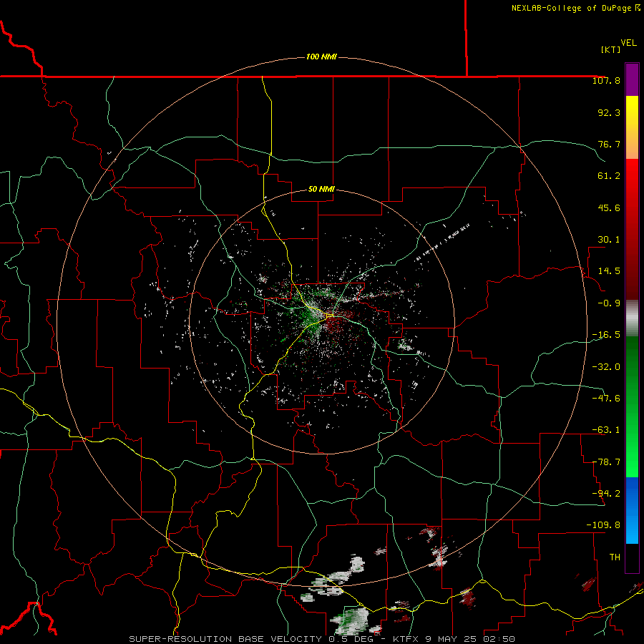Click the 30.1 velocity scale value

point(609,240)
